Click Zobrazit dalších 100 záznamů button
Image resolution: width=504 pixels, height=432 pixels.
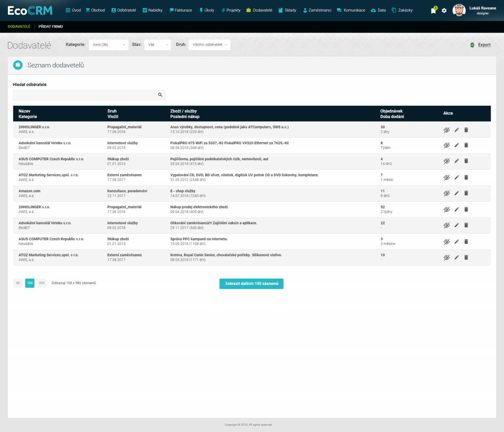(x=251, y=283)
